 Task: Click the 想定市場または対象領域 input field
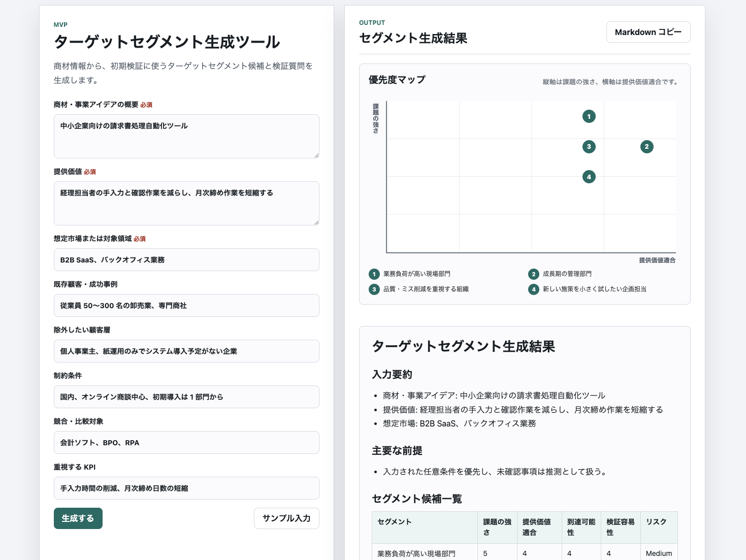(186, 259)
